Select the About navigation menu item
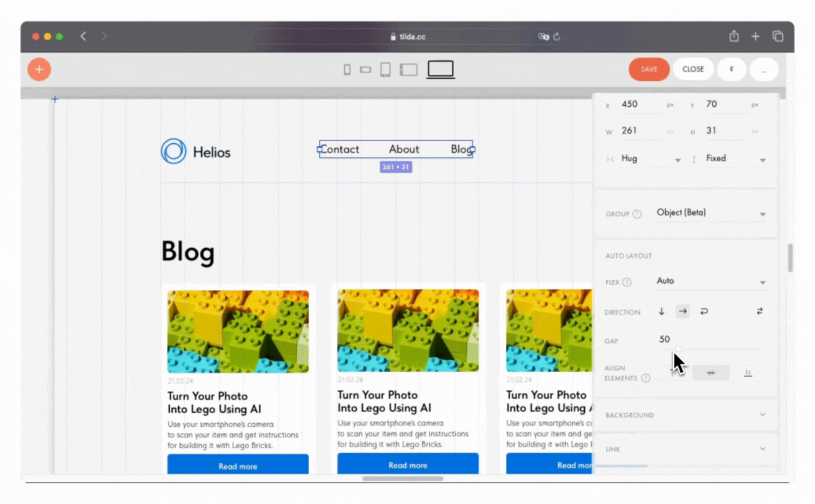This screenshot has height=504, width=815. tap(404, 149)
